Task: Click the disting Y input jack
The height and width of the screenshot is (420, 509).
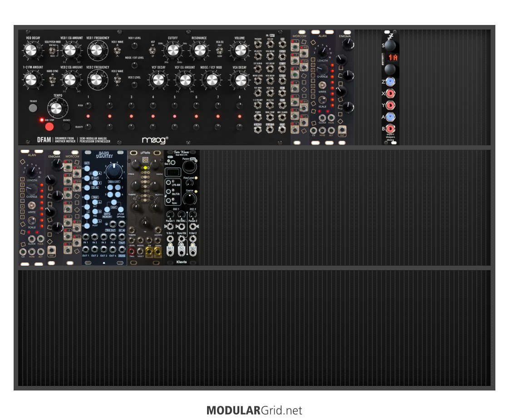Action: pyautogui.click(x=390, y=105)
